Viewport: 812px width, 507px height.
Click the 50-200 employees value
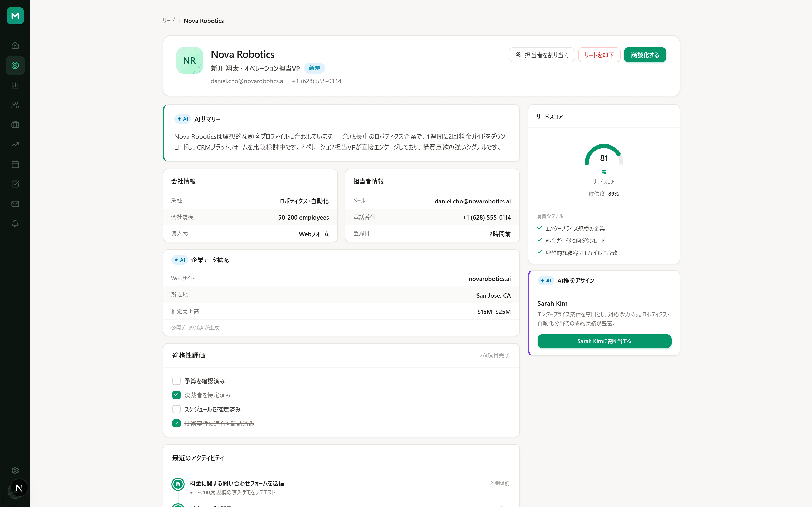point(303,217)
